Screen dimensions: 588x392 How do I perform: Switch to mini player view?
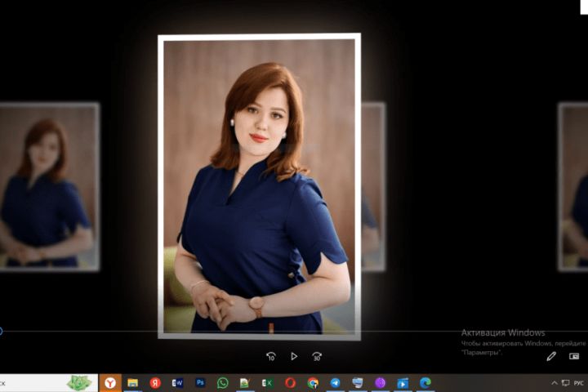(574, 356)
